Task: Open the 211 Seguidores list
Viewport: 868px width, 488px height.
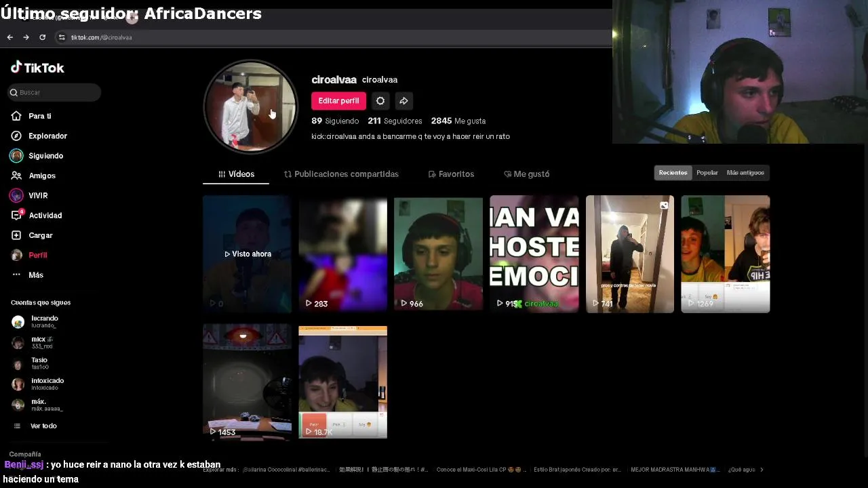Action: pos(395,121)
